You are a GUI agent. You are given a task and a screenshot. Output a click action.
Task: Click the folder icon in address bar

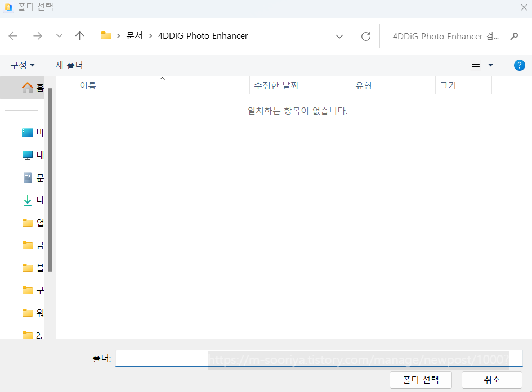click(x=106, y=35)
